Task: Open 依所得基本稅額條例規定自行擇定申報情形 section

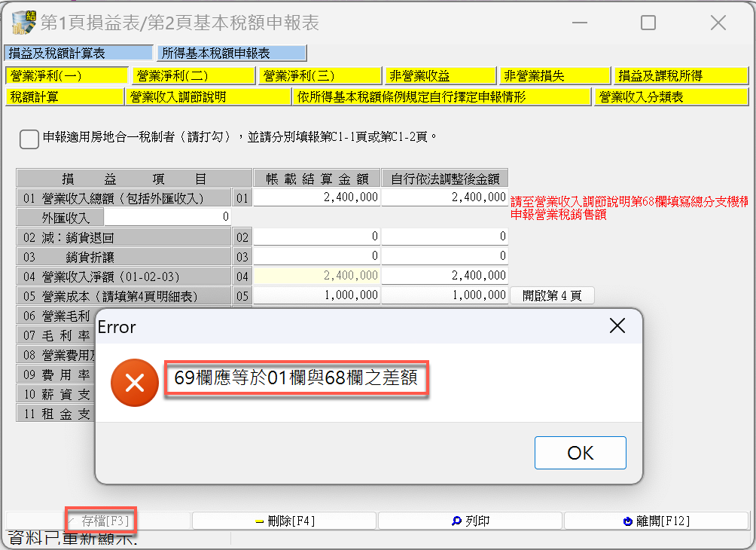Action: (442, 97)
